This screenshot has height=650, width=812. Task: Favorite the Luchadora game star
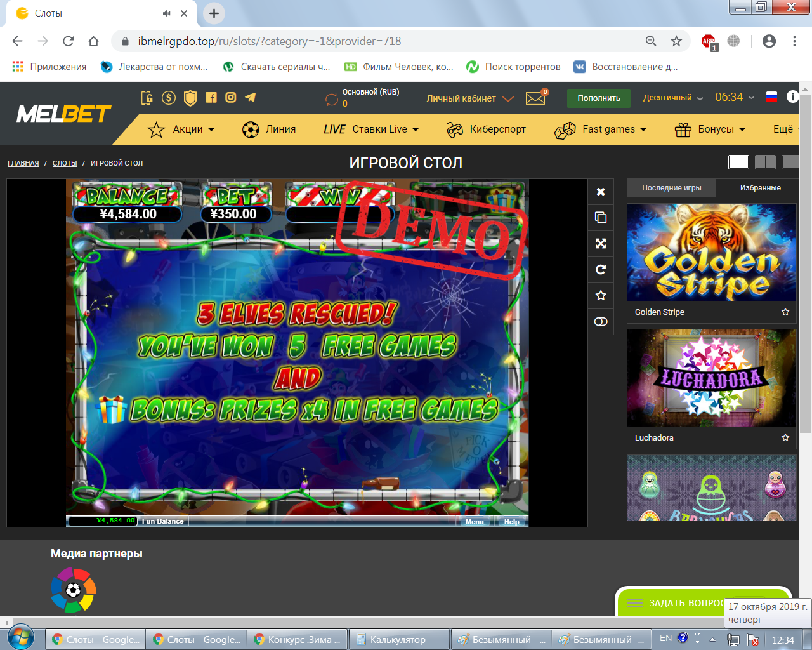point(785,437)
